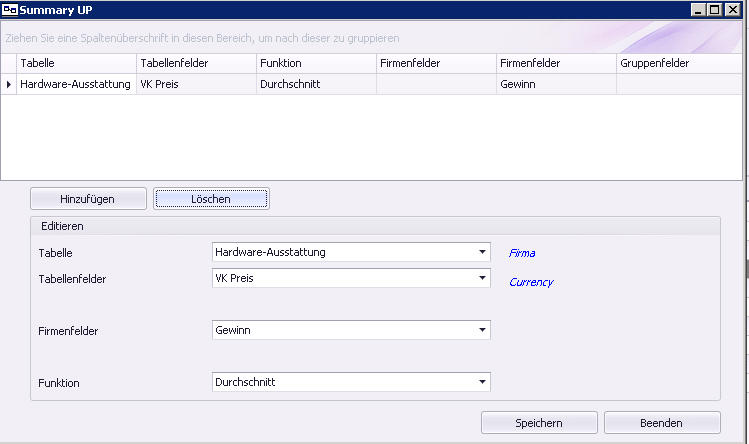Select the Durchschnitt table cell
Viewport: 749px width, 444px height.
(316, 85)
